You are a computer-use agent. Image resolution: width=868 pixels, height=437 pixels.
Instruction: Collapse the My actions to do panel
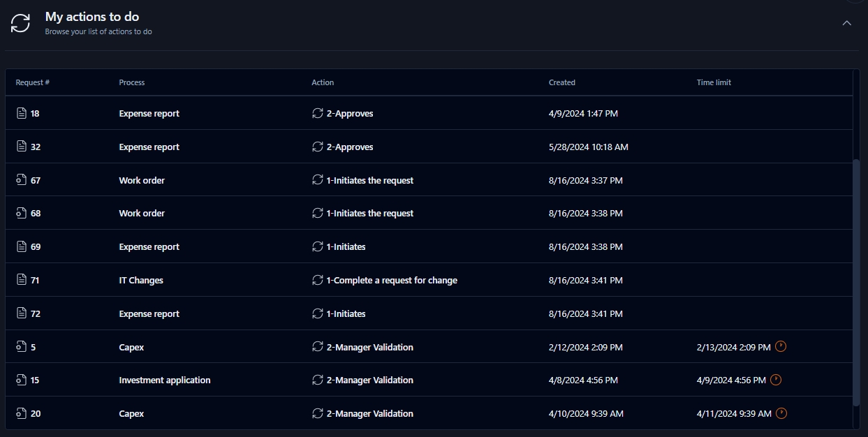[846, 23]
